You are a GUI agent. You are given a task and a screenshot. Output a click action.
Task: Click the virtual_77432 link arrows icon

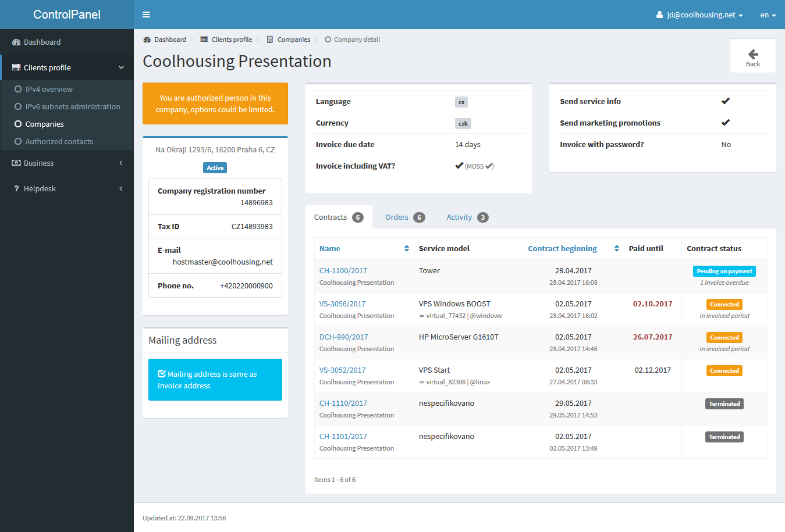(422, 316)
